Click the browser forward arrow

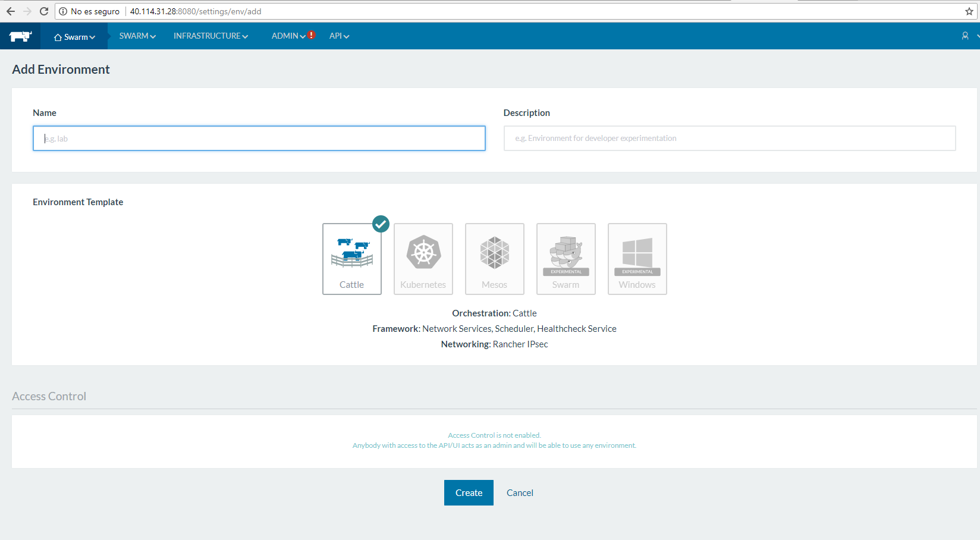27,11
